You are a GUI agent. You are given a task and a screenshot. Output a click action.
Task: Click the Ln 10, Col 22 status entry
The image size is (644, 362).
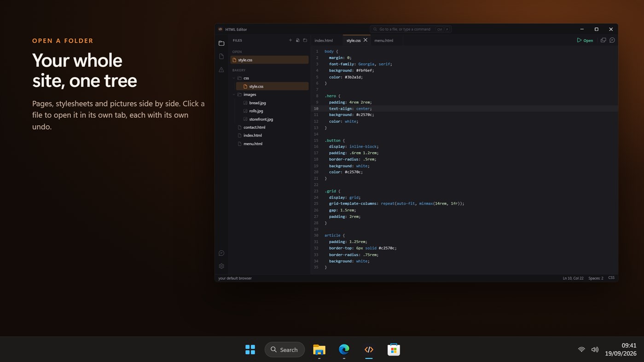573,278
